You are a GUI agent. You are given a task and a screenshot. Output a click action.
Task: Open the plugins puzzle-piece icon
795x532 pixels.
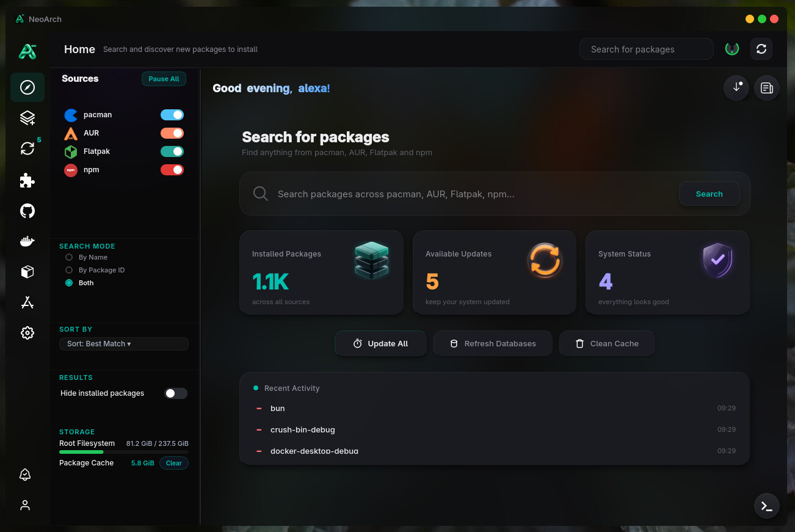click(x=27, y=180)
